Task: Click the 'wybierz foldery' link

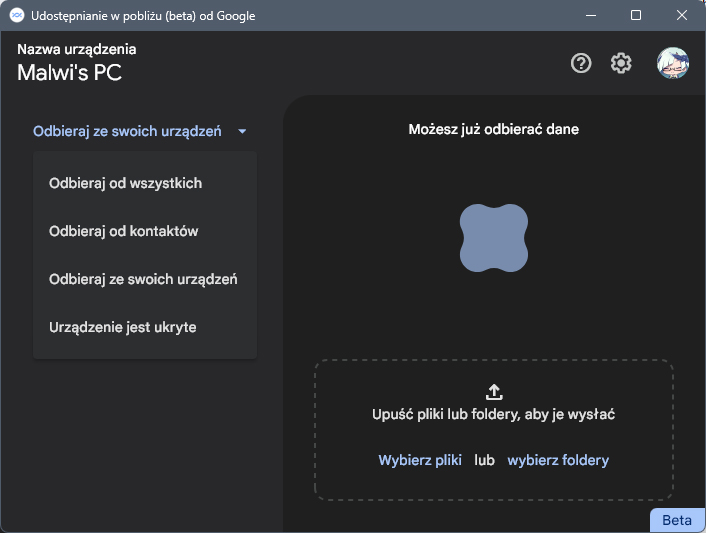Action: [558, 460]
